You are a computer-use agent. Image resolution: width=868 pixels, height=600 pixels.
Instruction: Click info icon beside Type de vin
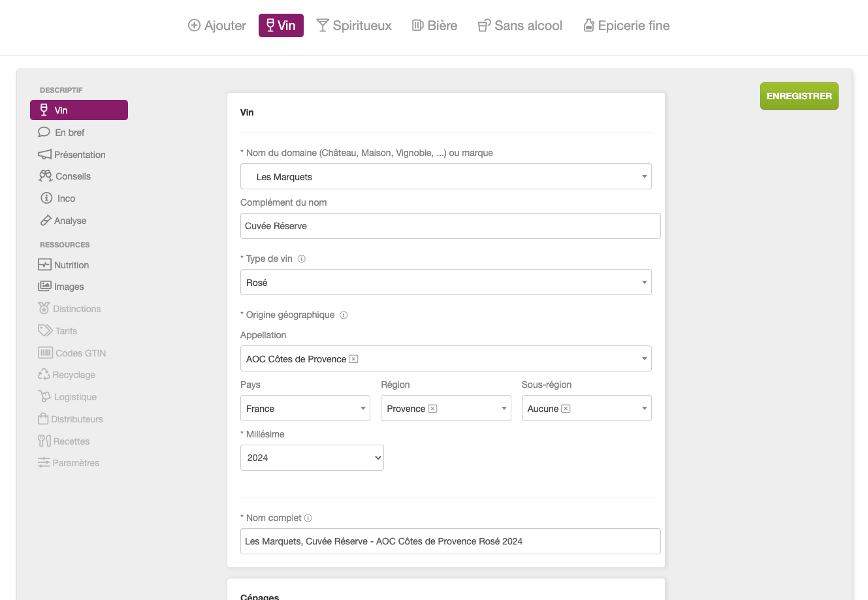(x=302, y=259)
